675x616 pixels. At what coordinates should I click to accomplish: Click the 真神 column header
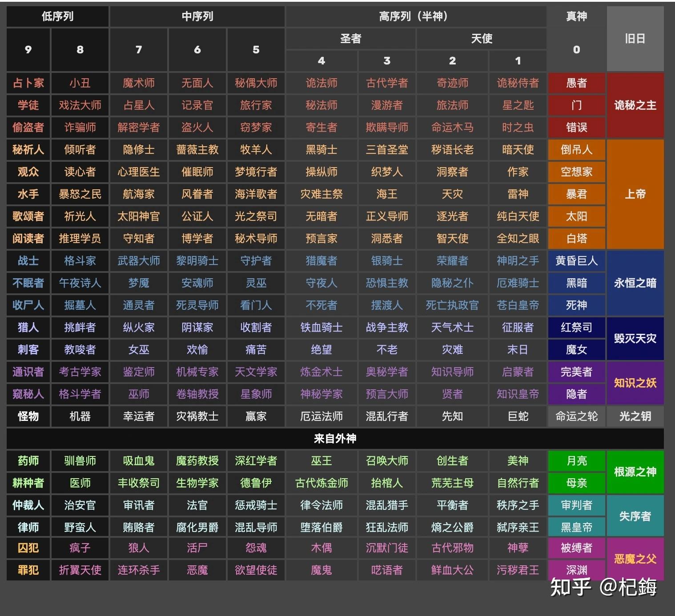coord(576,17)
